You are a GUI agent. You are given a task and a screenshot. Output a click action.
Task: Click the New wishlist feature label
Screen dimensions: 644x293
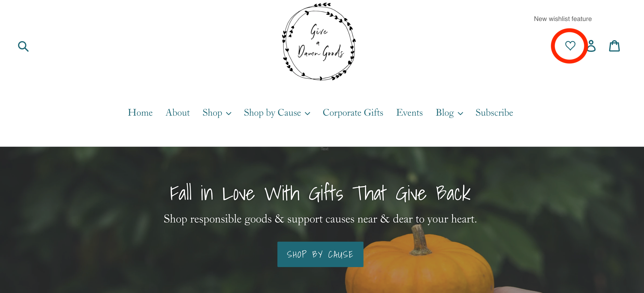tap(563, 19)
